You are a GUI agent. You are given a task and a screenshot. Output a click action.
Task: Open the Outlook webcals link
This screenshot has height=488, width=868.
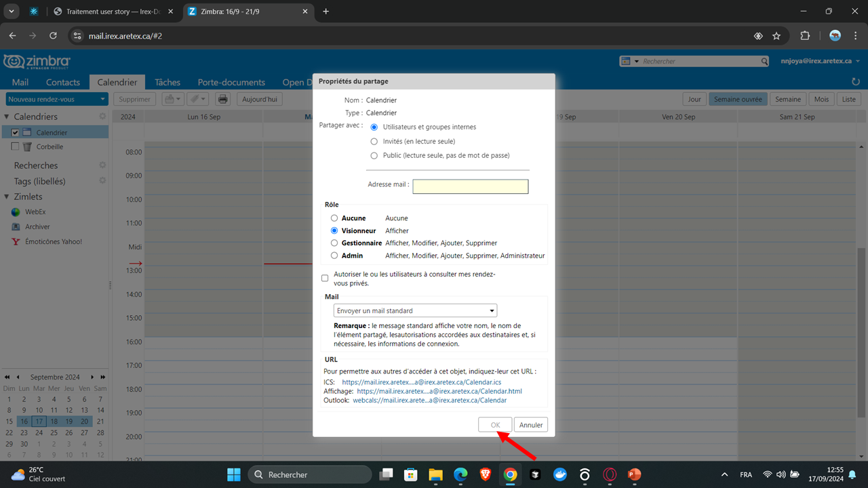429,400
